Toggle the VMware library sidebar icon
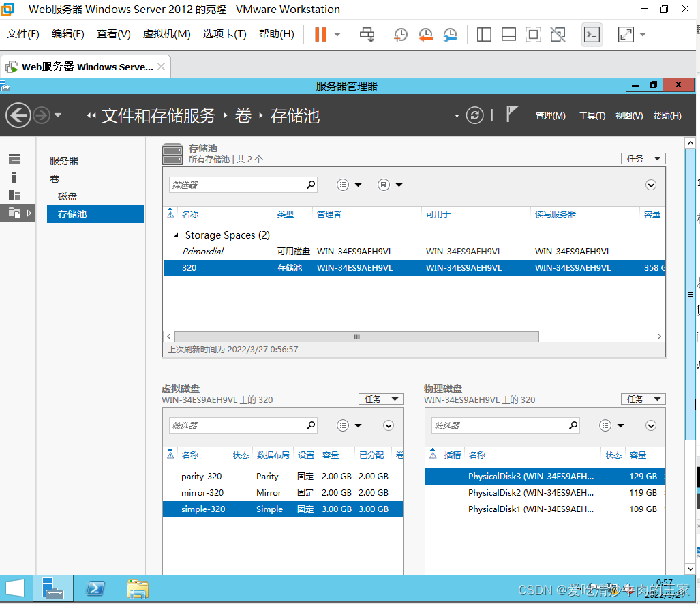This screenshot has height=604, width=700. click(x=484, y=34)
